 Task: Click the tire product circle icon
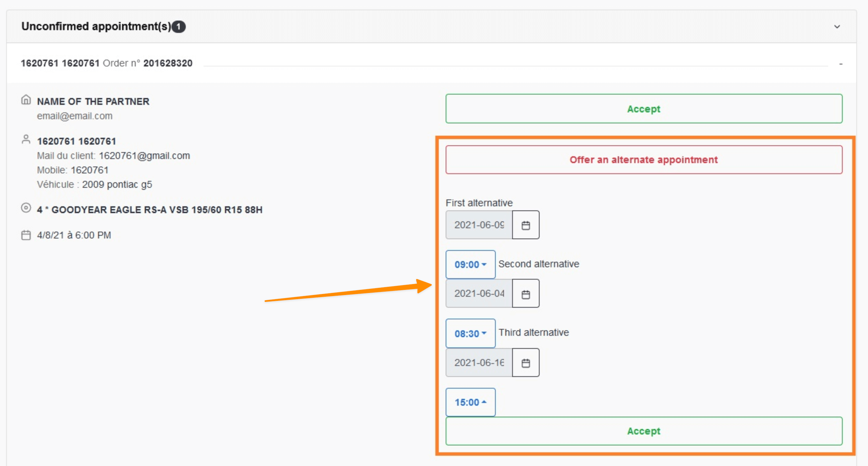pyautogui.click(x=26, y=208)
